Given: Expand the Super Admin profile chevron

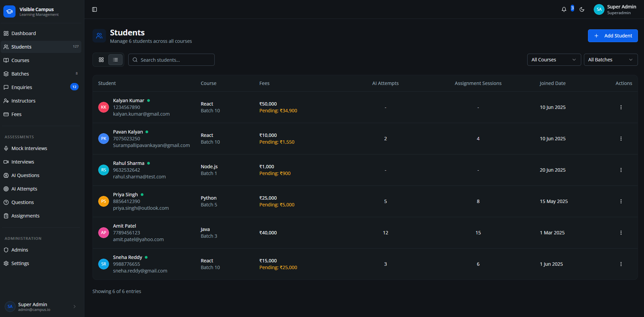Looking at the screenshot, I should tap(74, 306).
